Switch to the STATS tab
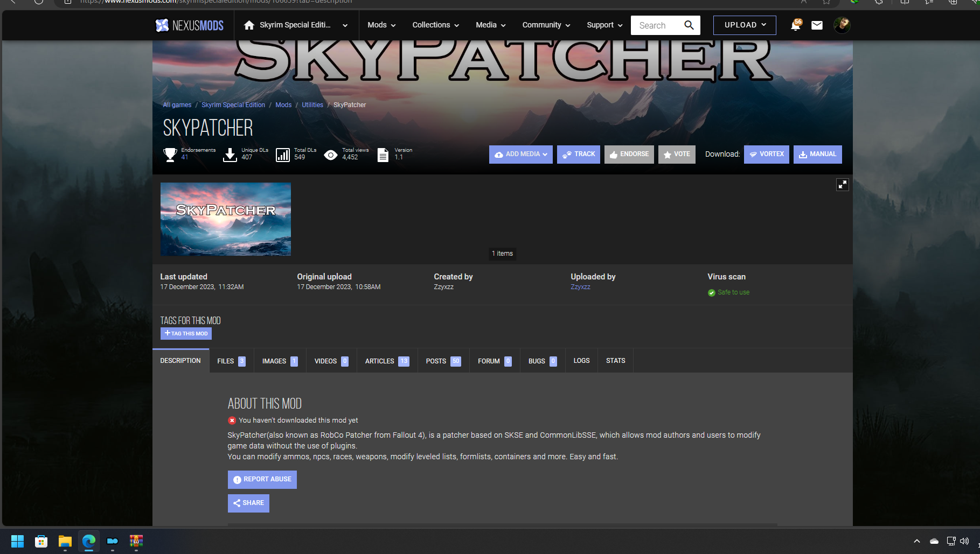 (615, 361)
